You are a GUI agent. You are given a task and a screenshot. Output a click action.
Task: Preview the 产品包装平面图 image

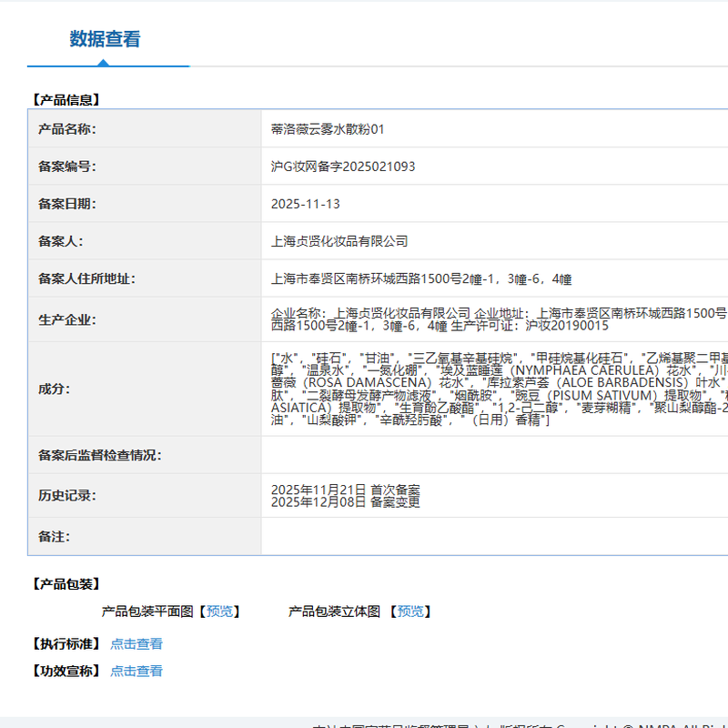pos(220,612)
